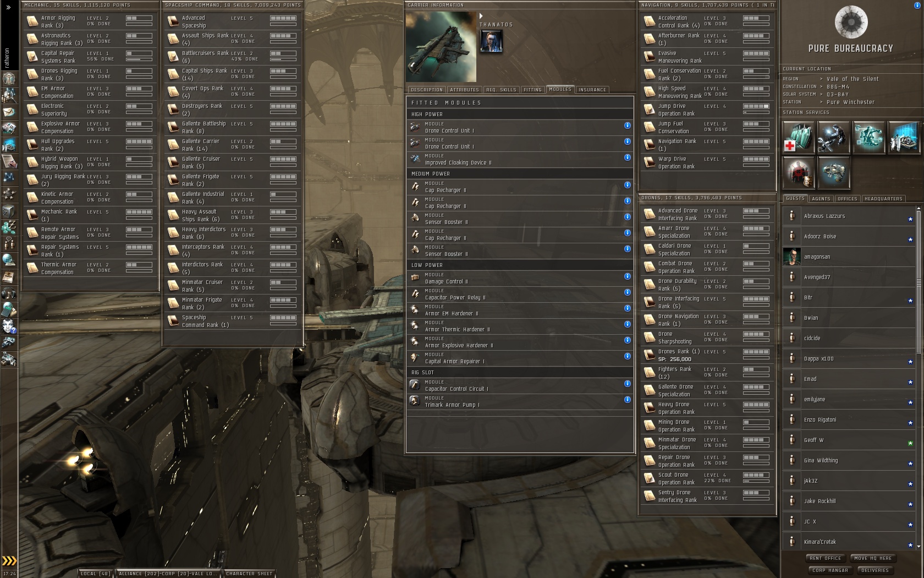
Task: Switch to the Req. Skills tab
Action: (x=501, y=90)
